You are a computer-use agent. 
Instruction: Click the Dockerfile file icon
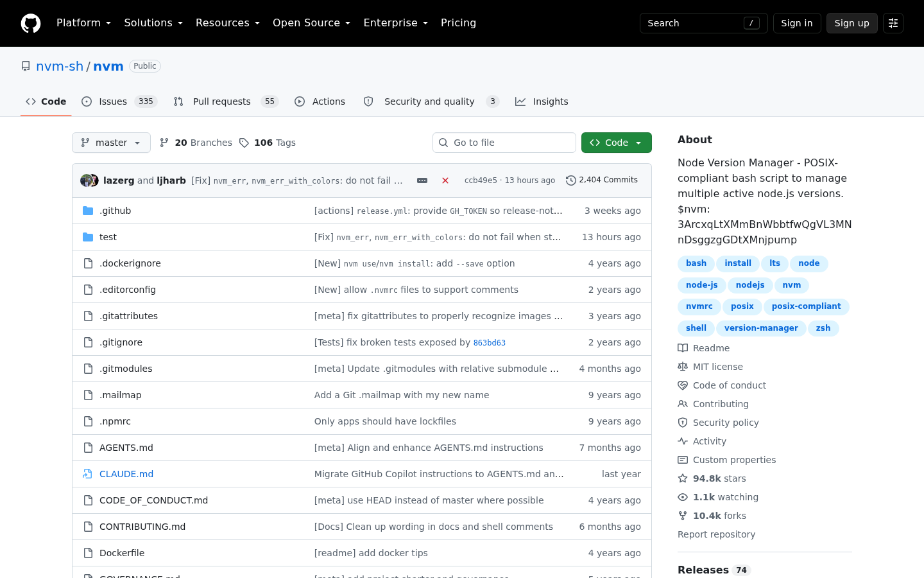tap(88, 553)
